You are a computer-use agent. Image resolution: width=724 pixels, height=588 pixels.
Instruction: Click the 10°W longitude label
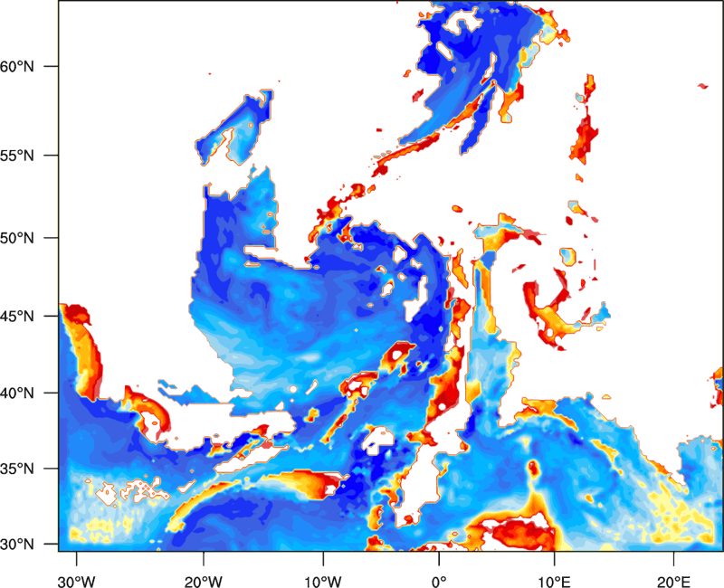point(323,582)
